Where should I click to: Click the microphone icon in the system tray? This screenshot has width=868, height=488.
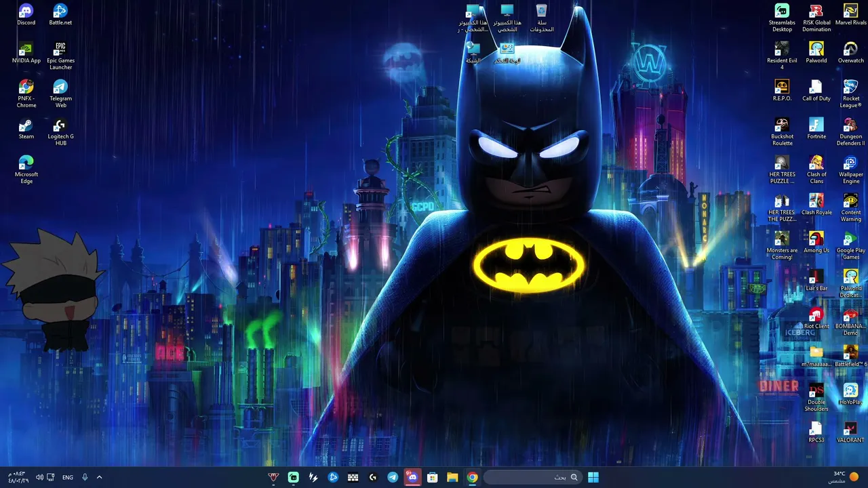click(85, 477)
